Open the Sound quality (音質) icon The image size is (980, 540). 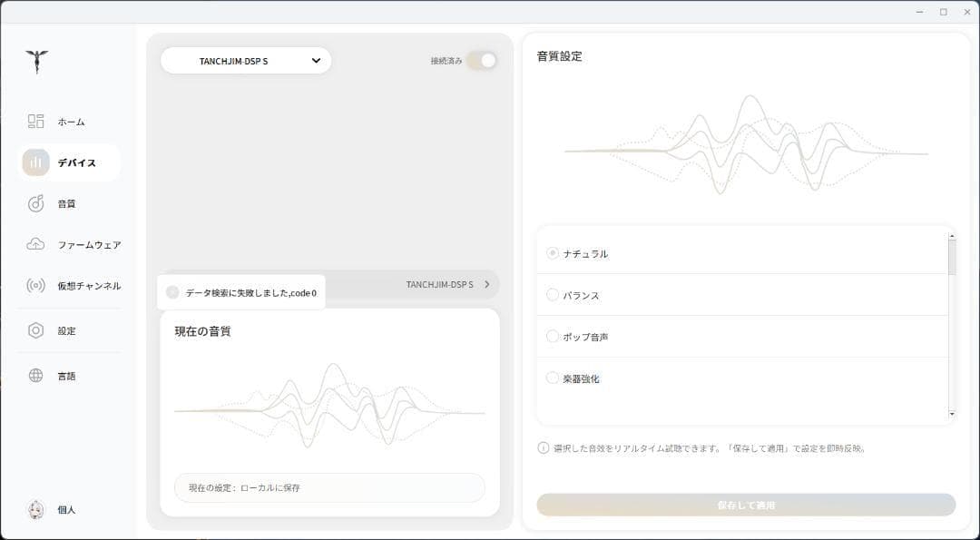coord(36,203)
